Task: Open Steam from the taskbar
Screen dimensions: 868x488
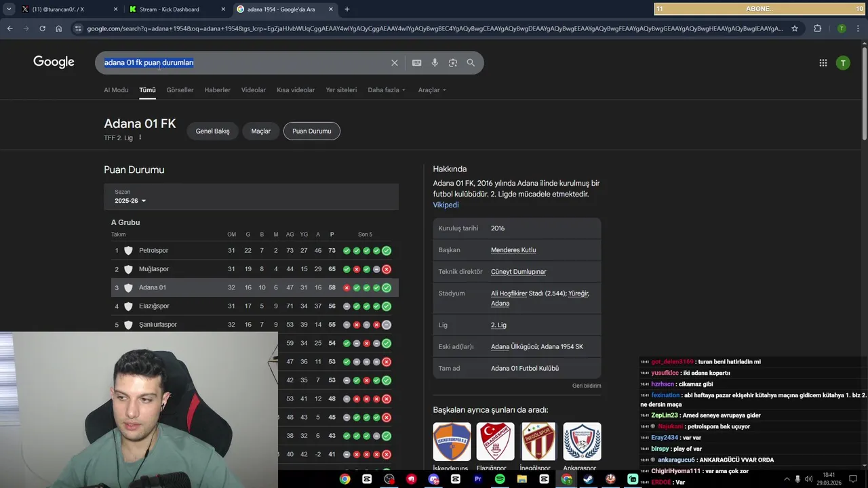Action: (x=588, y=479)
